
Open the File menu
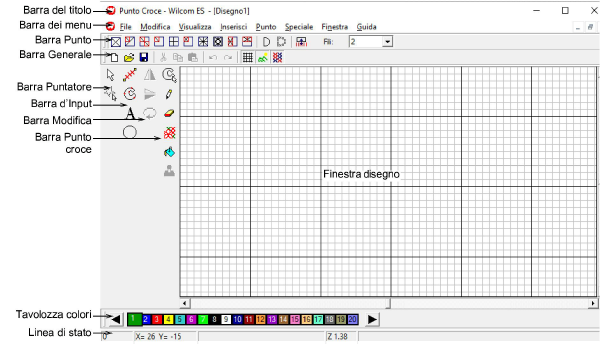(x=126, y=27)
